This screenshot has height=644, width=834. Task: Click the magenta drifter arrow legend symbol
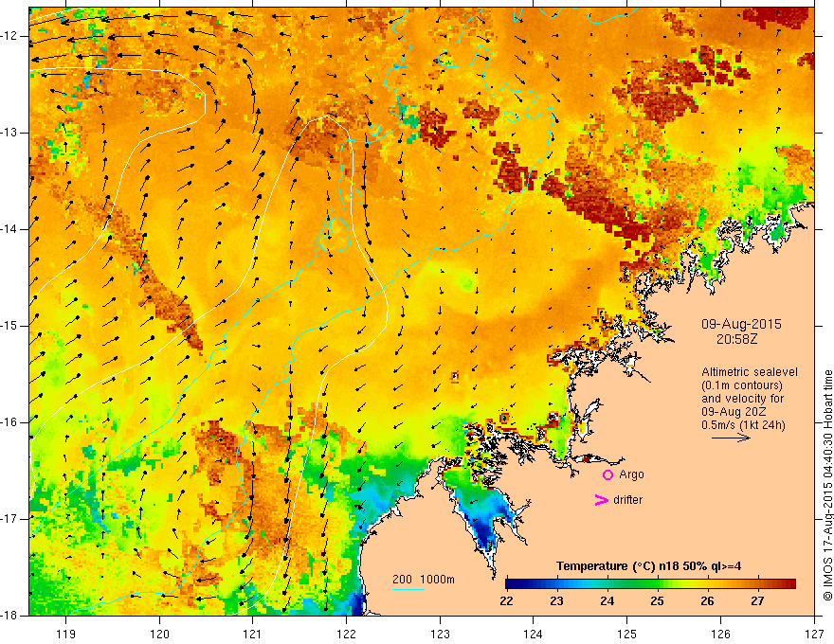point(602,500)
